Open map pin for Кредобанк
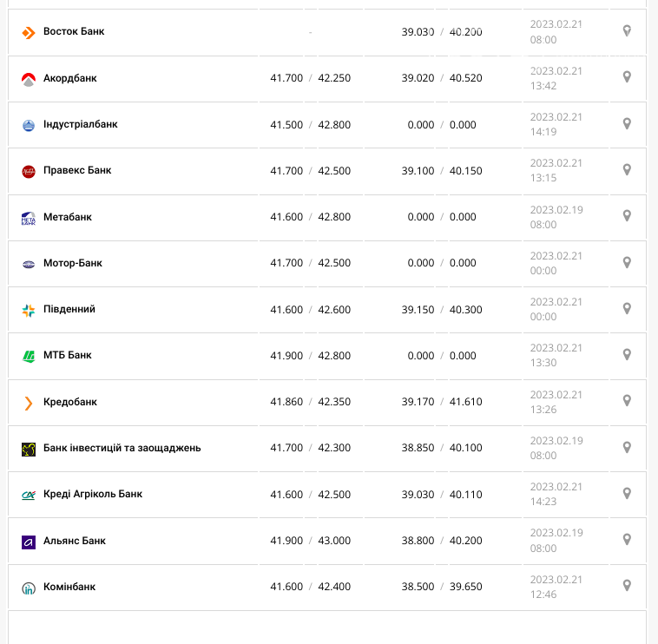The height and width of the screenshot is (644, 658). pyautogui.click(x=627, y=401)
